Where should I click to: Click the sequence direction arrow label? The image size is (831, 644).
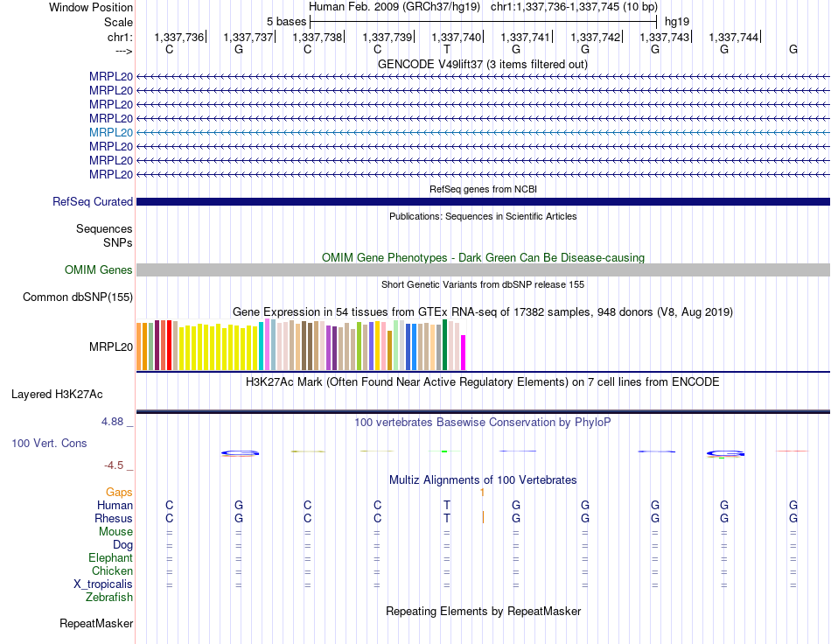123,51
